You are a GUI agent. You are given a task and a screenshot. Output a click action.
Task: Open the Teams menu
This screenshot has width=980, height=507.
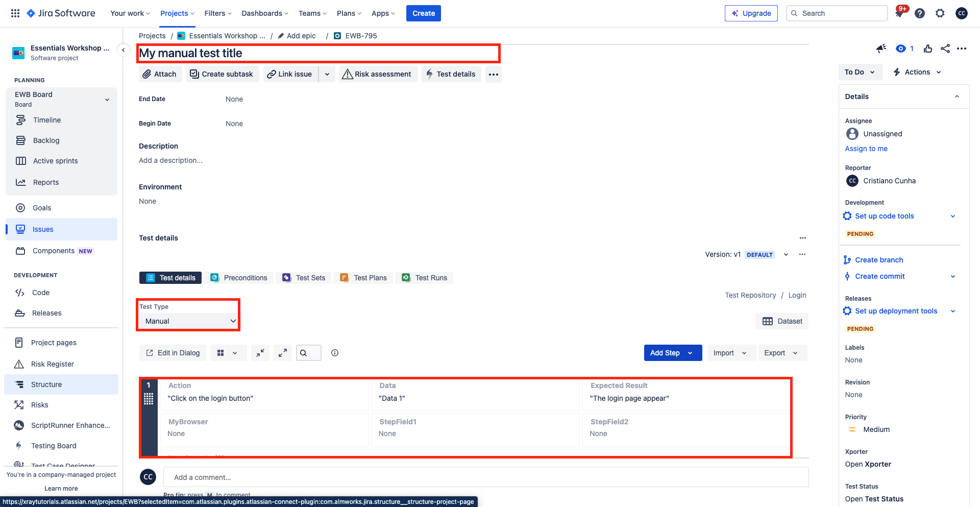[312, 13]
